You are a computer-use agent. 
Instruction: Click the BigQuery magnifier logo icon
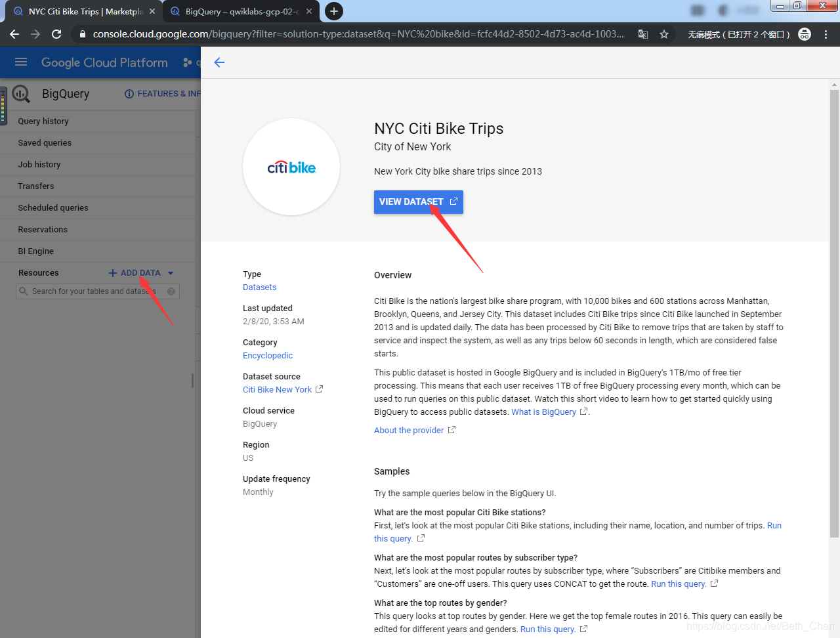[x=21, y=94]
